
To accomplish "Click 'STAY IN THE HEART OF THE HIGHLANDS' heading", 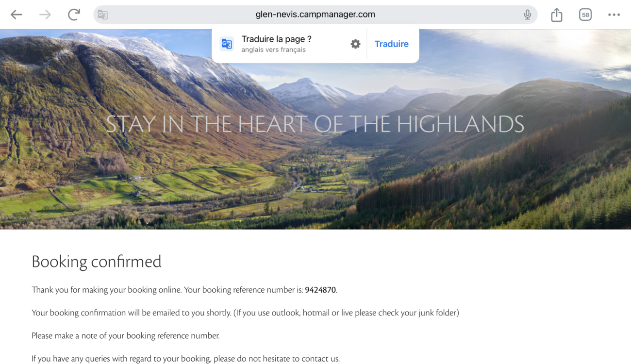I will [x=315, y=124].
